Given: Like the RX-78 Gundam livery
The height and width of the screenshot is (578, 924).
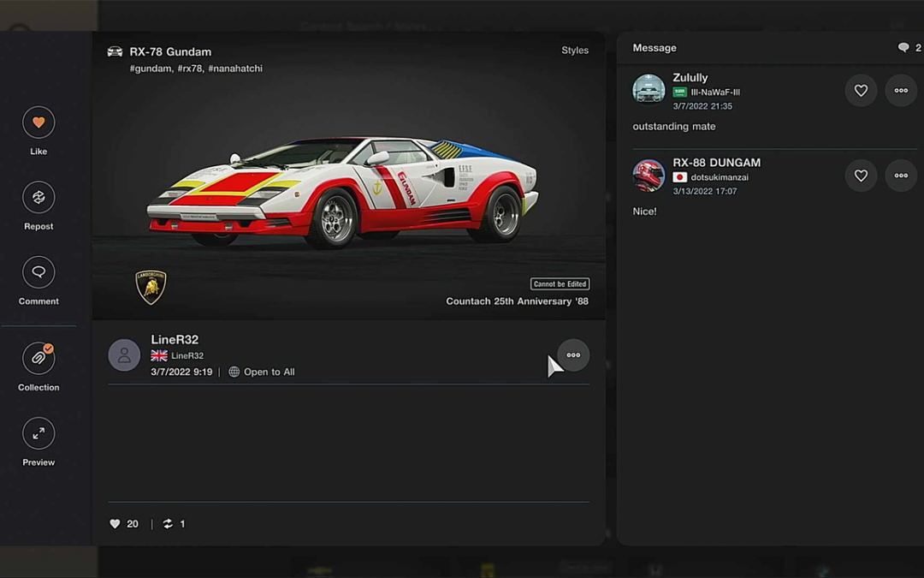Looking at the screenshot, I should 38,122.
